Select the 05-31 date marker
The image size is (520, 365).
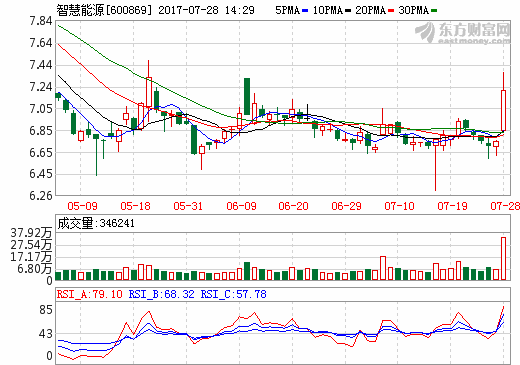point(188,206)
